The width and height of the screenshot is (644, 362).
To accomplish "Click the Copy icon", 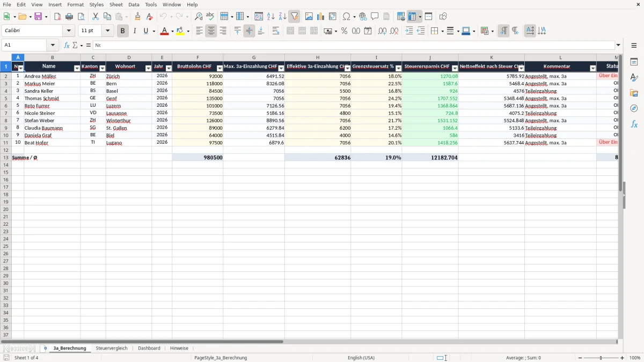I will click(107, 17).
